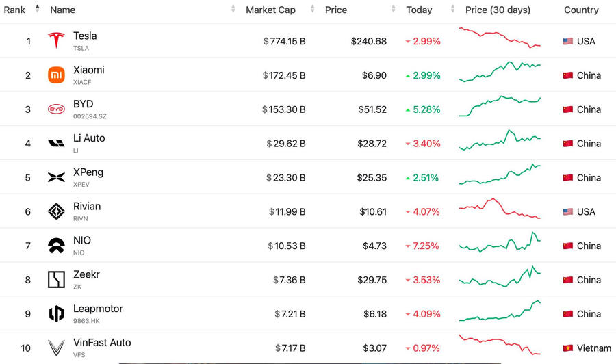
Task: Click the BYD logo icon
Action: tap(56, 109)
